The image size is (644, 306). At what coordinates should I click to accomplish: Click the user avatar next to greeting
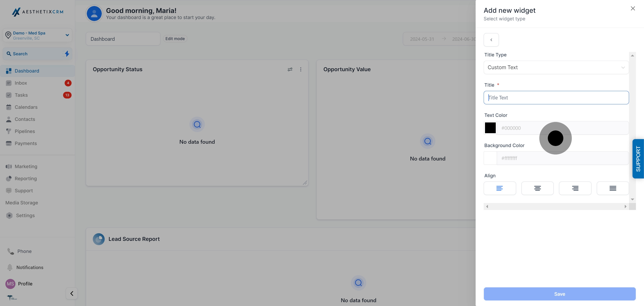(94, 13)
